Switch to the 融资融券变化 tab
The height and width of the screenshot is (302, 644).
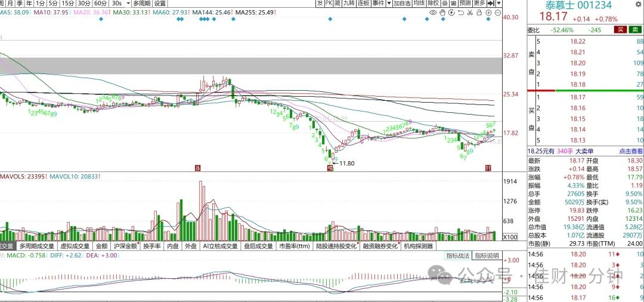380,246
